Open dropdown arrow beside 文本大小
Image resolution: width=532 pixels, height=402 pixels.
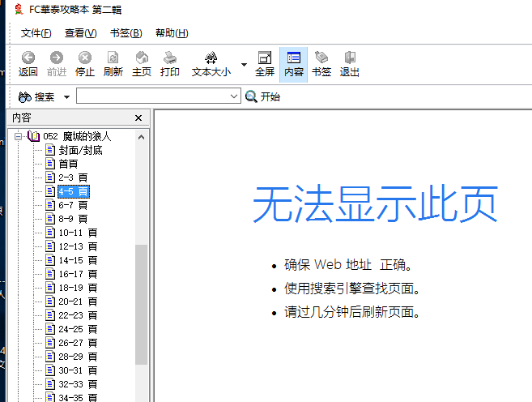(x=244, y=64)
